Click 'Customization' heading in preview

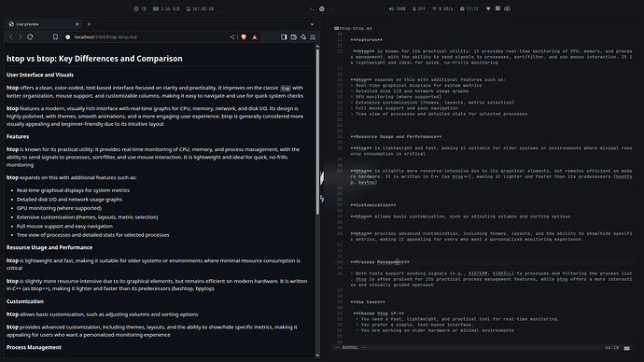click(24, 301)
